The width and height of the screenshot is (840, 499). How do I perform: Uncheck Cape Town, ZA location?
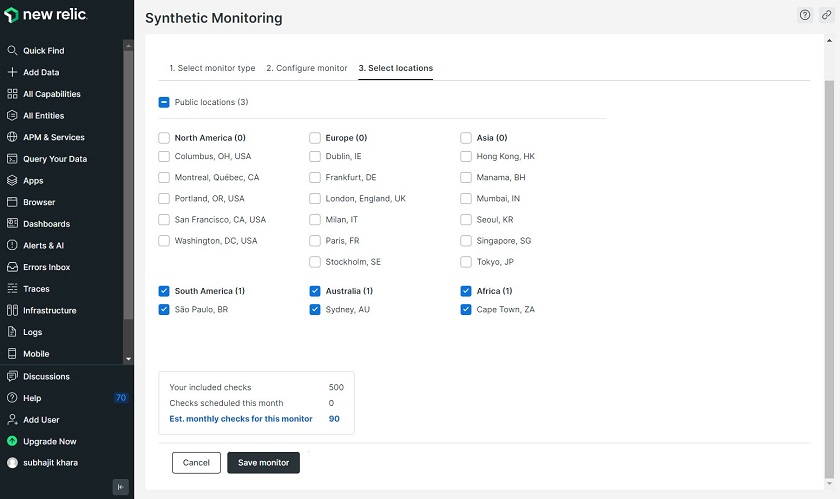[x=466, y=309]
